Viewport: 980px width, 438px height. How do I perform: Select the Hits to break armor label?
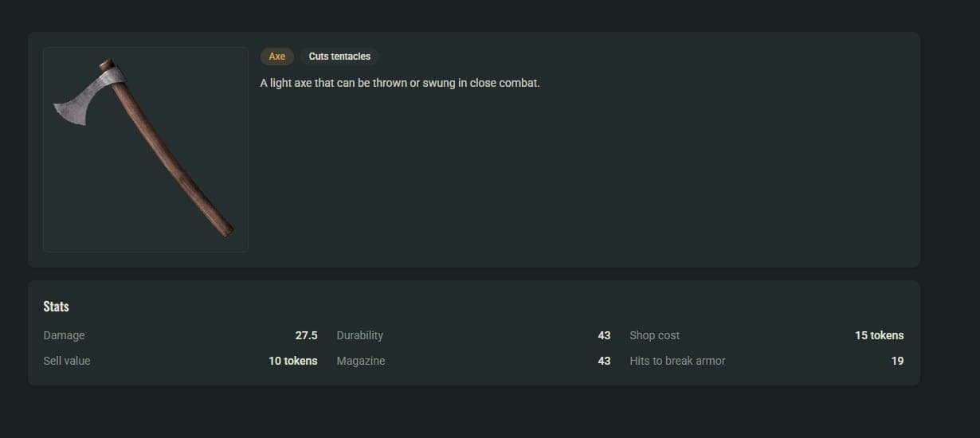677,361
